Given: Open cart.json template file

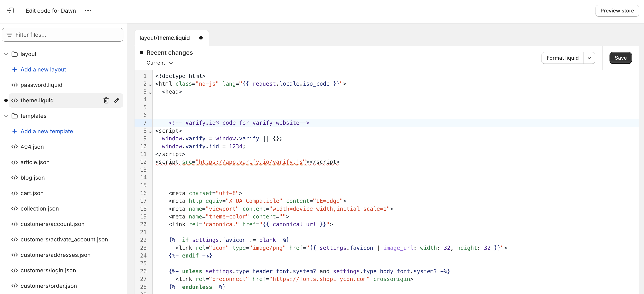Looking at the screenshot, I should 32,193.
